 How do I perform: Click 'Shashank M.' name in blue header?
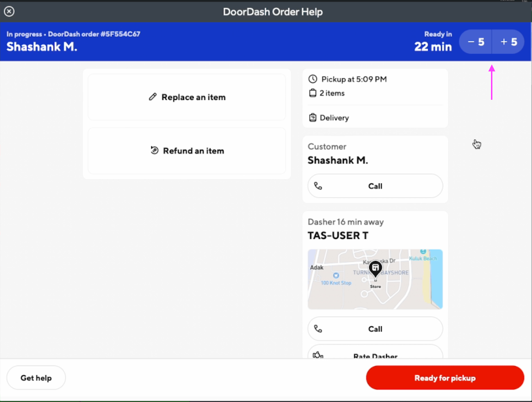click(x=42, y=47)
